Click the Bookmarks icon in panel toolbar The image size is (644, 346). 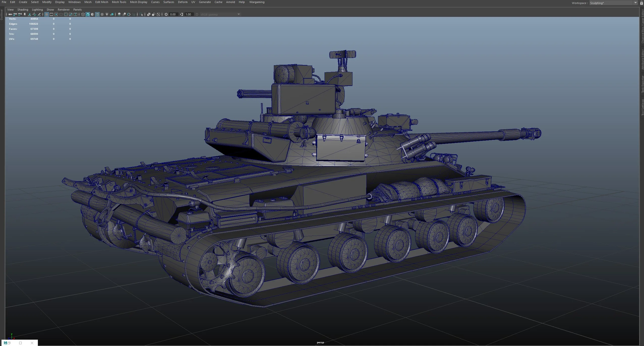click(x=25, y=14)
